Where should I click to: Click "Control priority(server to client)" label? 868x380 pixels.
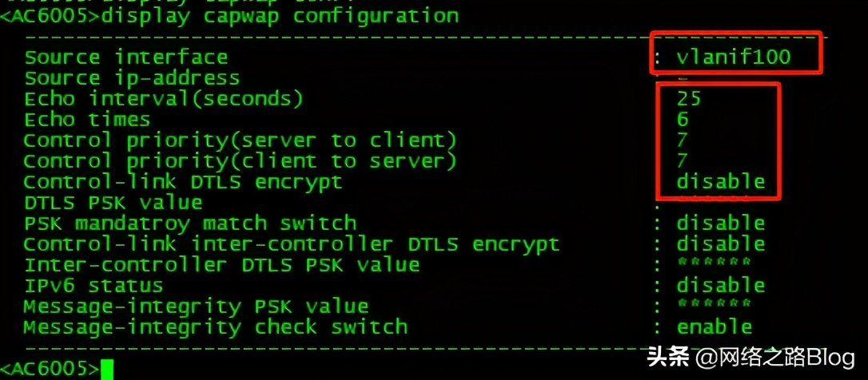pos(240,141)
